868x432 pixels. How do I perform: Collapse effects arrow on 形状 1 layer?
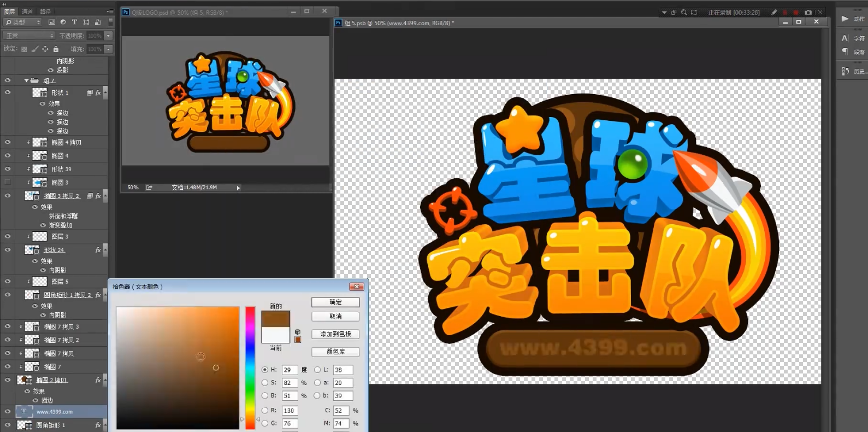(105, 93)
